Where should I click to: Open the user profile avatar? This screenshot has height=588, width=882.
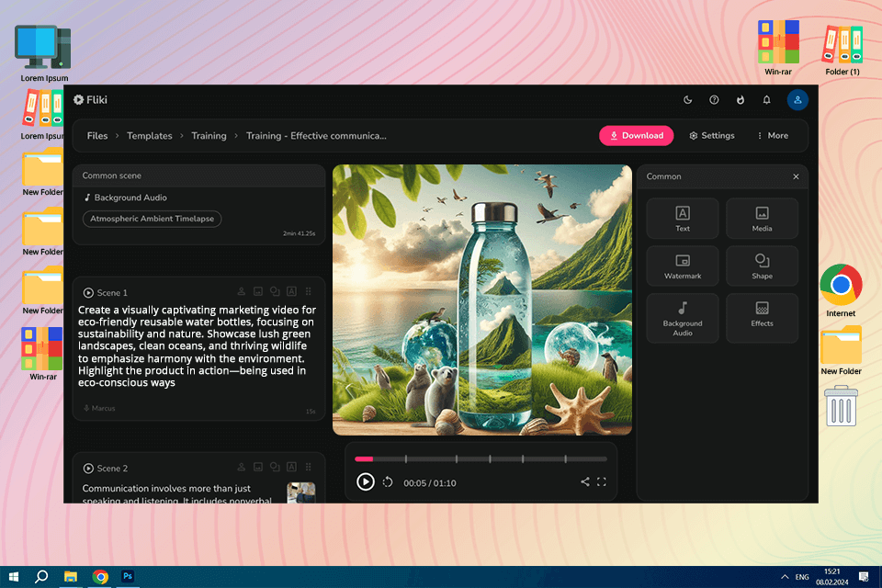click(x=797, y=99)
